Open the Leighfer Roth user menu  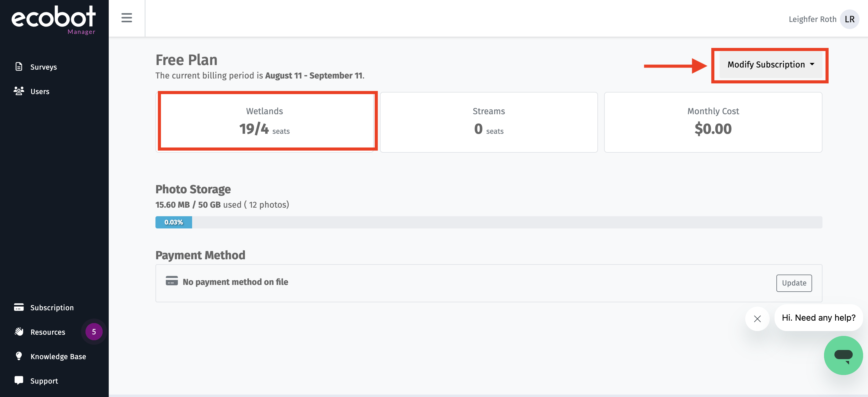tap(812, 19)
